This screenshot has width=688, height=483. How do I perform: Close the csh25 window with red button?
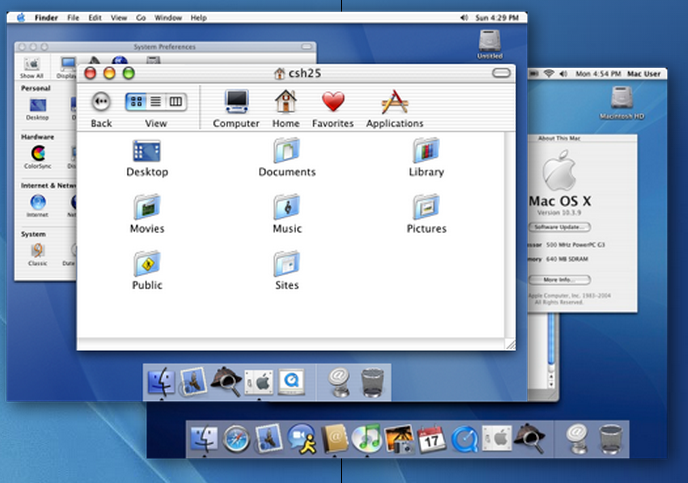90,73
